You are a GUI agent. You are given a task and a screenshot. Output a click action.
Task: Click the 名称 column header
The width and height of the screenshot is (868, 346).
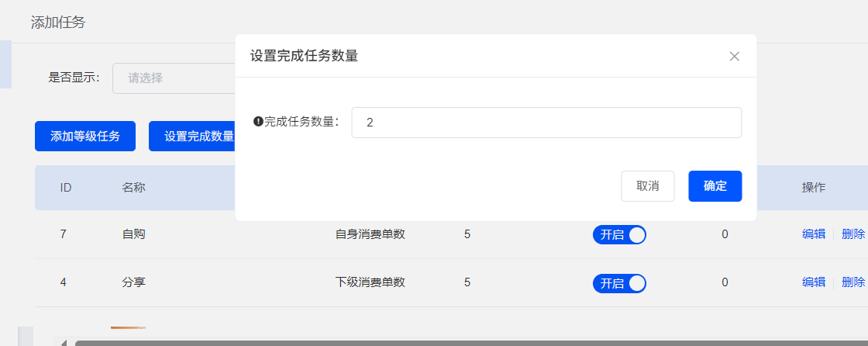[133, 188]
